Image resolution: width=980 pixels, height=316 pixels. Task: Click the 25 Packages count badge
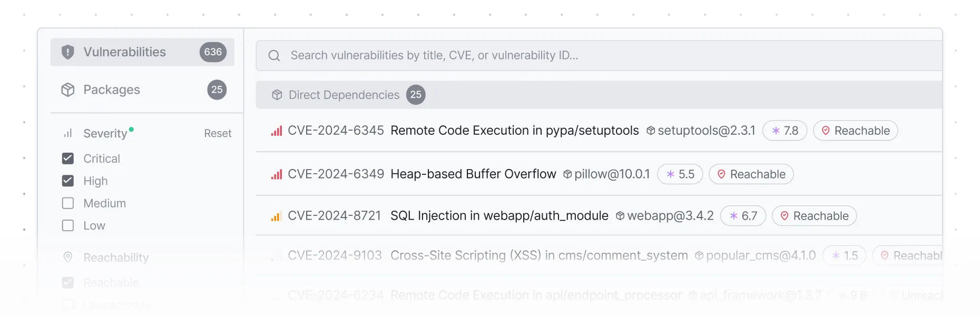[x=217, y=90]
